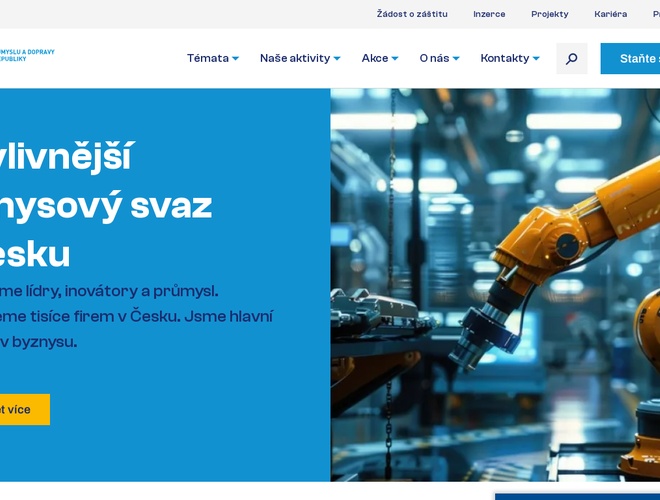660x500 pixels.
Task: Expand the Témata dropdown arrow
Action: pos(235,59)
